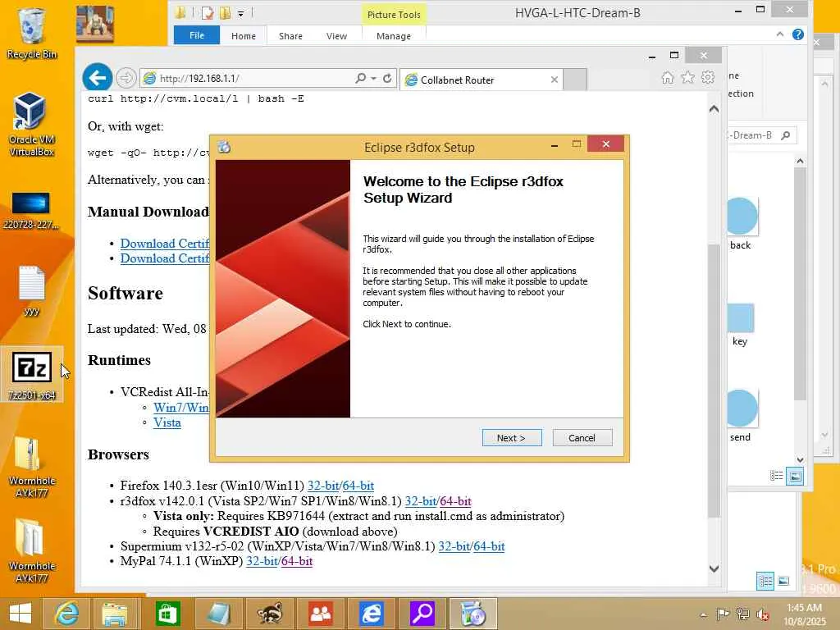The image size is (840, 630).
Task: Open Quick Access Toolbar customize dropdown
Action: pos(241,14)
